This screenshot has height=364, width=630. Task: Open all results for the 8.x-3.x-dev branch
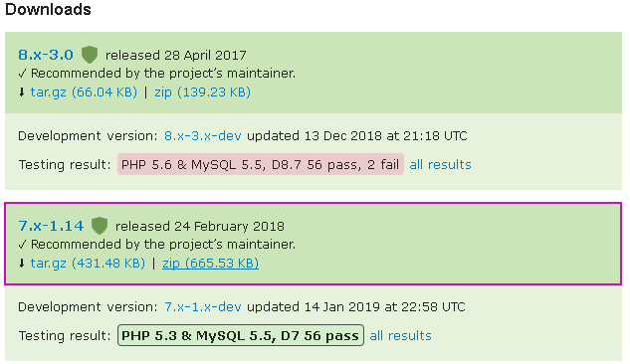tap(440, 164)
